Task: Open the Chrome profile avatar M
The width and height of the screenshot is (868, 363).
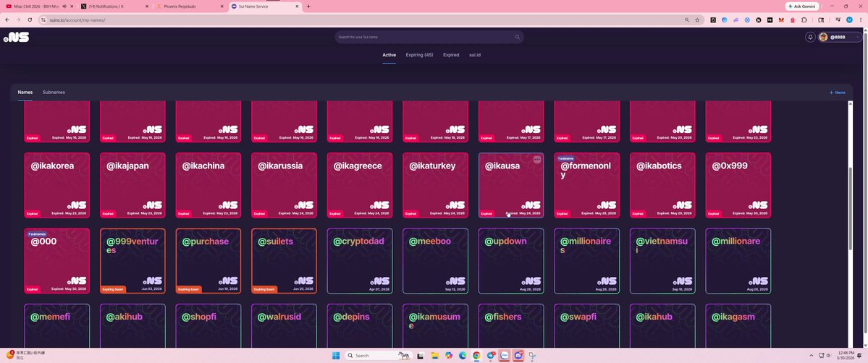Action: click(849, 20)
